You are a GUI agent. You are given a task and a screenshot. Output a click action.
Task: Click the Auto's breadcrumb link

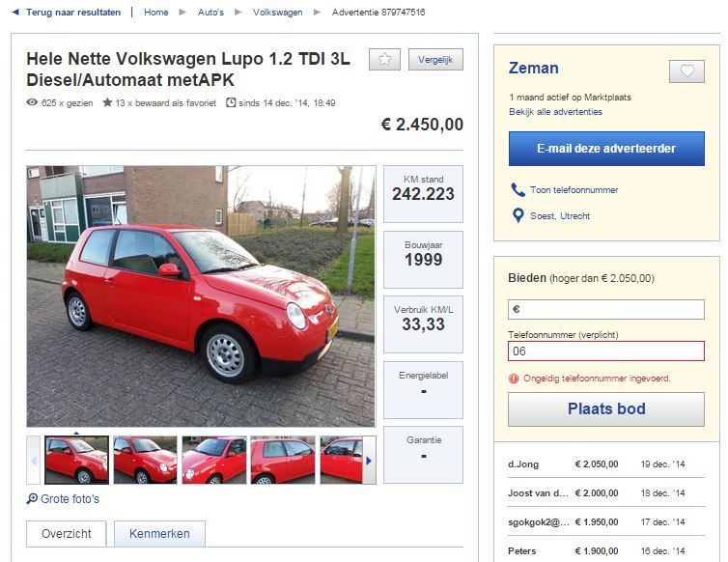210,13
